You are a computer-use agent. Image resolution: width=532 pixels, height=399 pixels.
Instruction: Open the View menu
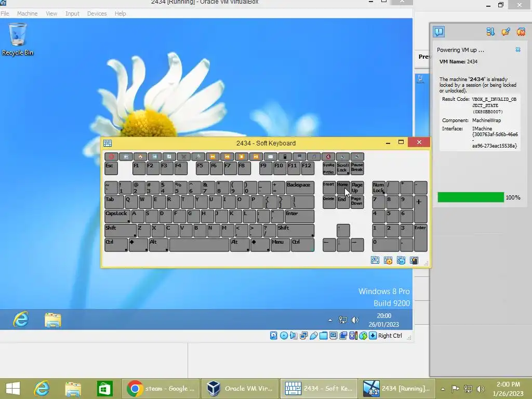coord(51,14)
